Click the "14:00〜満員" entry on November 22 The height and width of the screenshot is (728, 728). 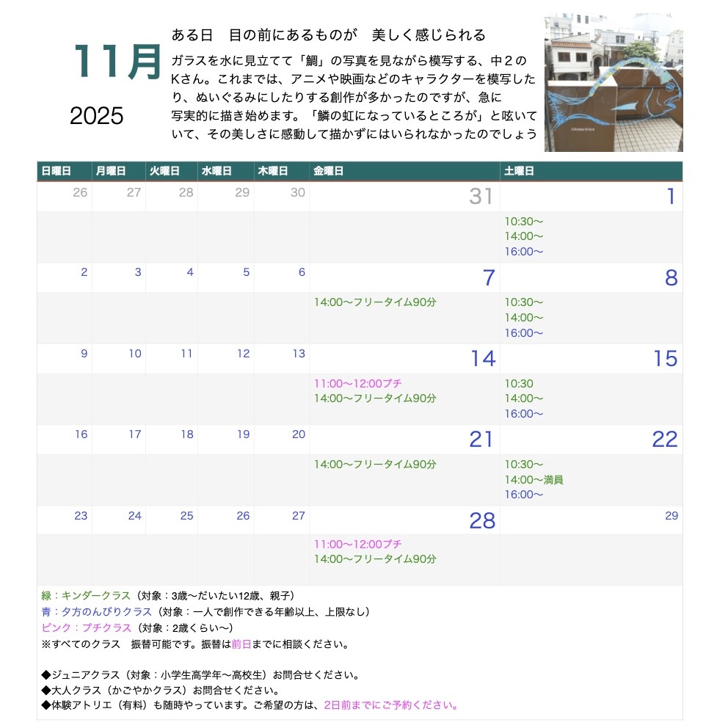point(534,479)
